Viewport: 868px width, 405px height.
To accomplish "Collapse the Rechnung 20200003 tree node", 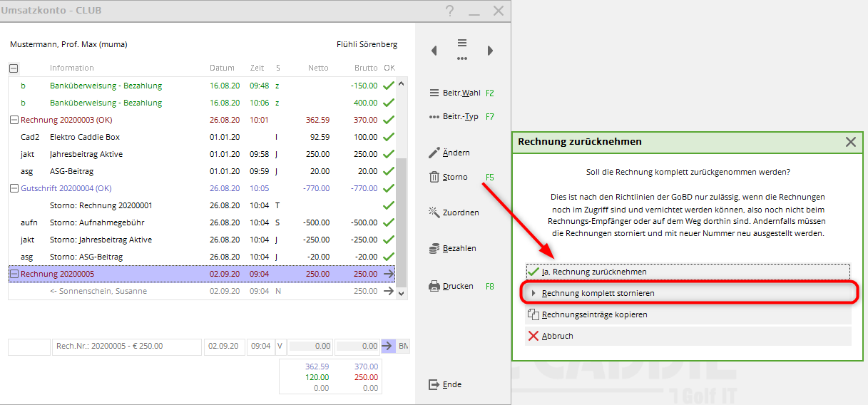I will pos(14,120).
